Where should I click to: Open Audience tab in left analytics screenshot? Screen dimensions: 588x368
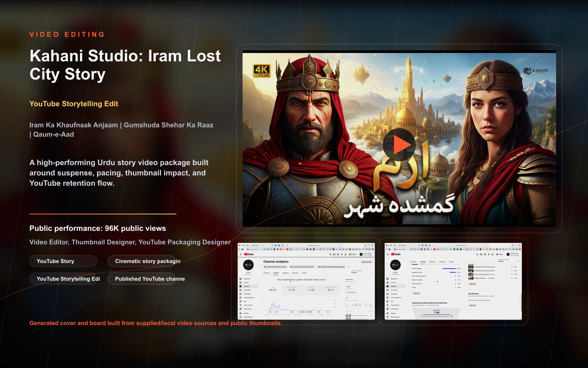click(285, 273)
